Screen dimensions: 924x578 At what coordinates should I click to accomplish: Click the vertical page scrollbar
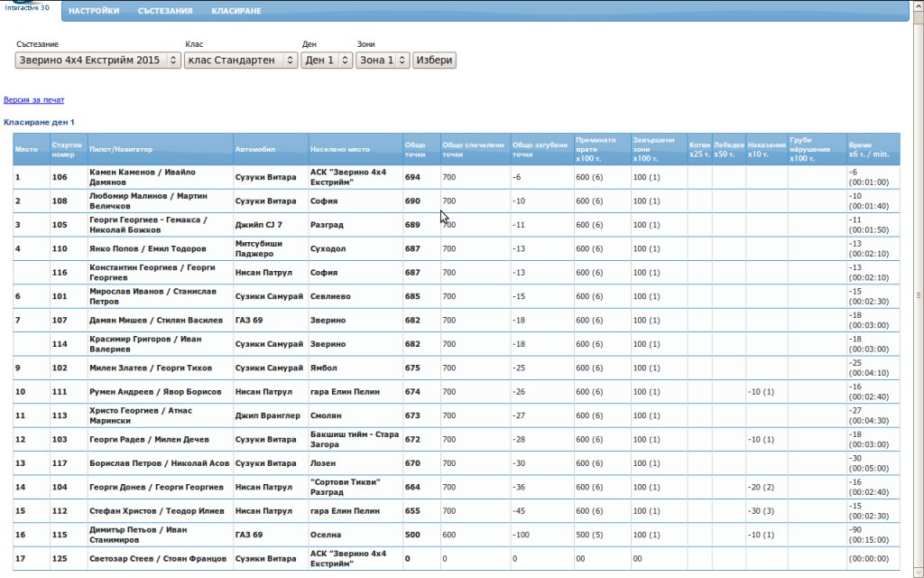coord(919,294)
